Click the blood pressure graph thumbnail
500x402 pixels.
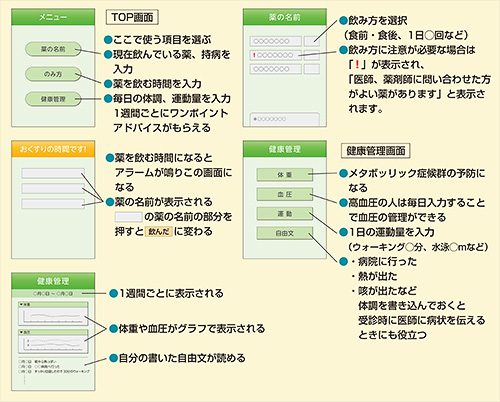pos(53,342)
